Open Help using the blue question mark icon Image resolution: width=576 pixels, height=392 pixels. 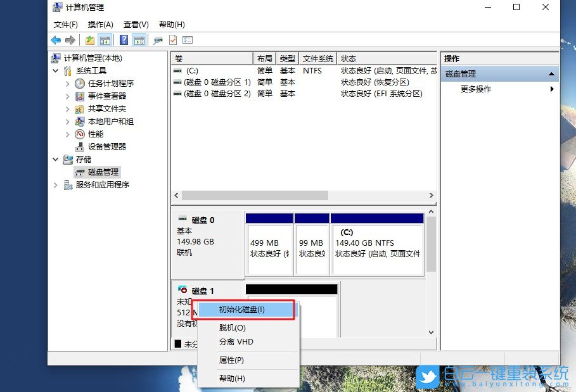(x=123, y=39)
